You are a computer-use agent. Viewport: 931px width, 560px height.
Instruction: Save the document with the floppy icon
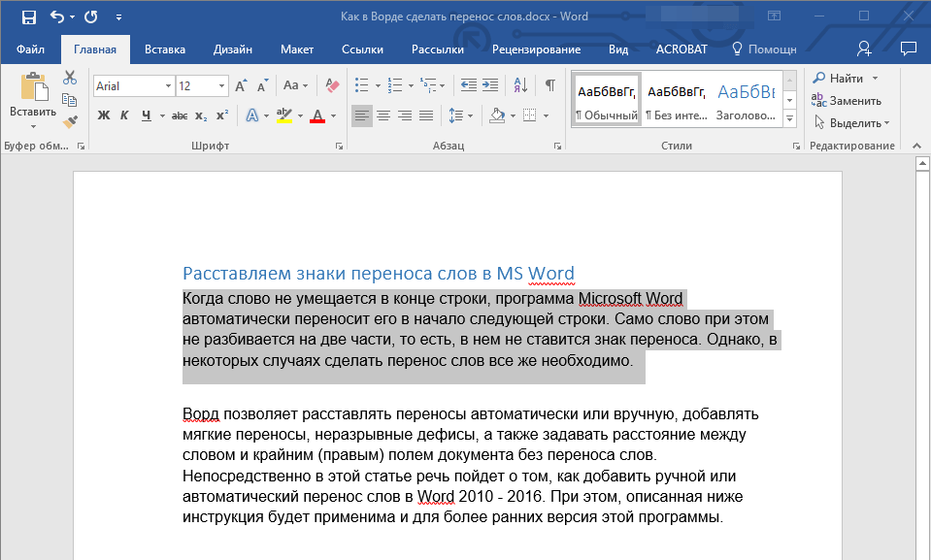28,16
